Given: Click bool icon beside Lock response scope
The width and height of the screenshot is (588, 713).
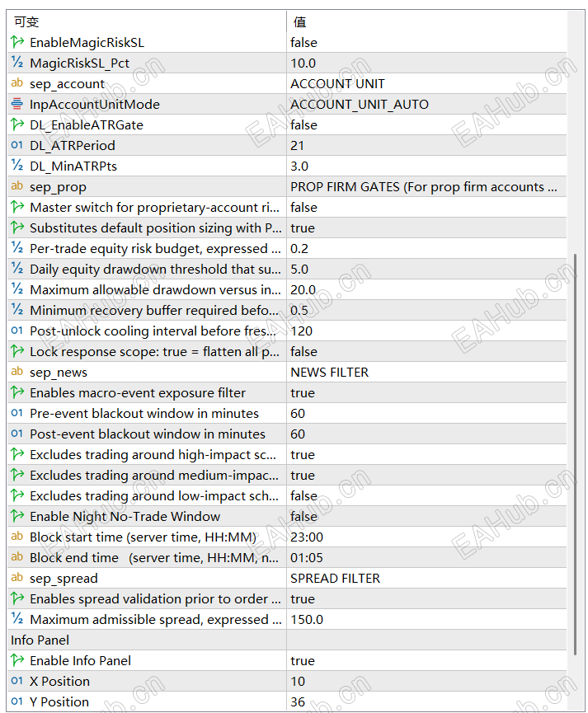Looking at the screenshot, I should tap(17, 351).
